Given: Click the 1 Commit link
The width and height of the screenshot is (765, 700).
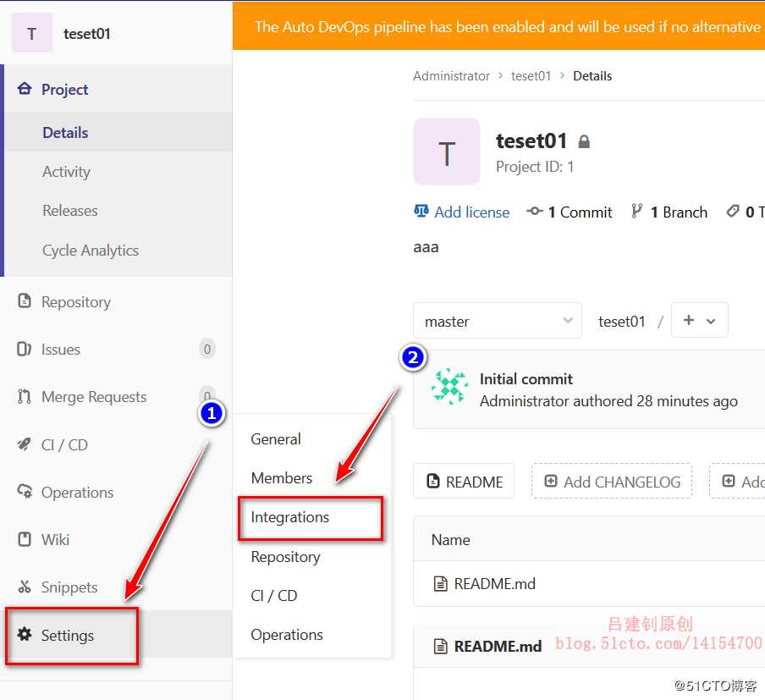Looking at the screenshot, I should 580,212.
